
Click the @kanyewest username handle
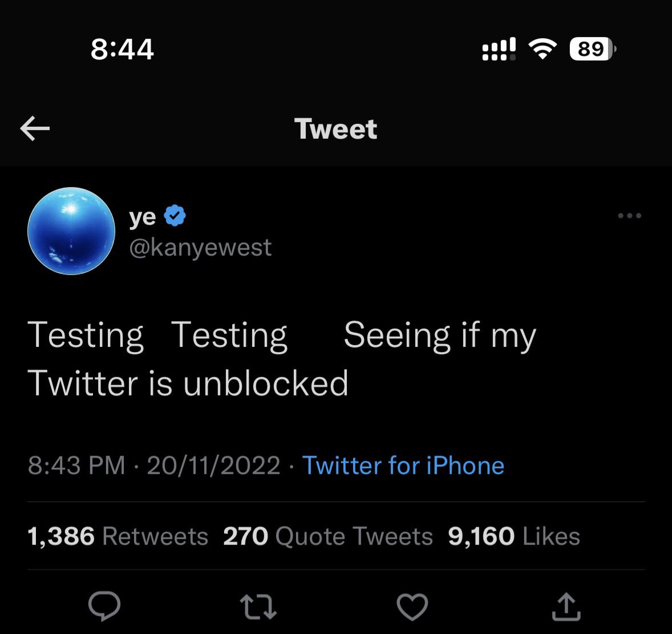point(200,247)
